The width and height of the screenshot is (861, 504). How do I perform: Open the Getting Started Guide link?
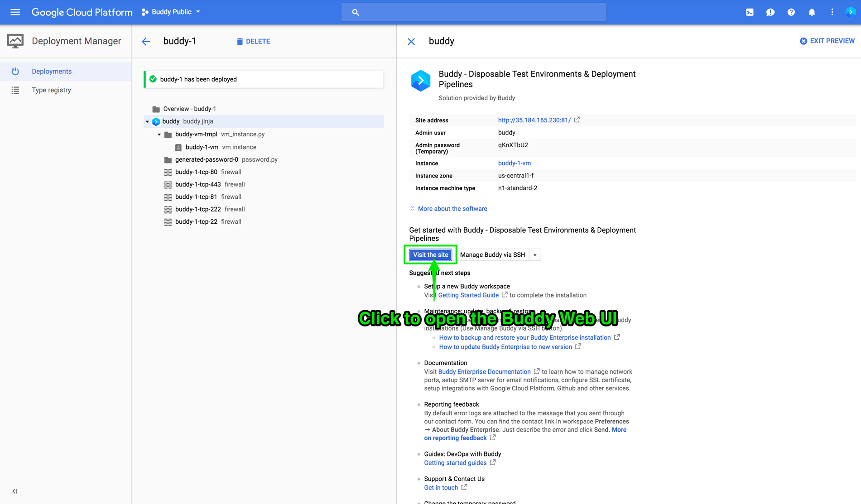[468, 295]
